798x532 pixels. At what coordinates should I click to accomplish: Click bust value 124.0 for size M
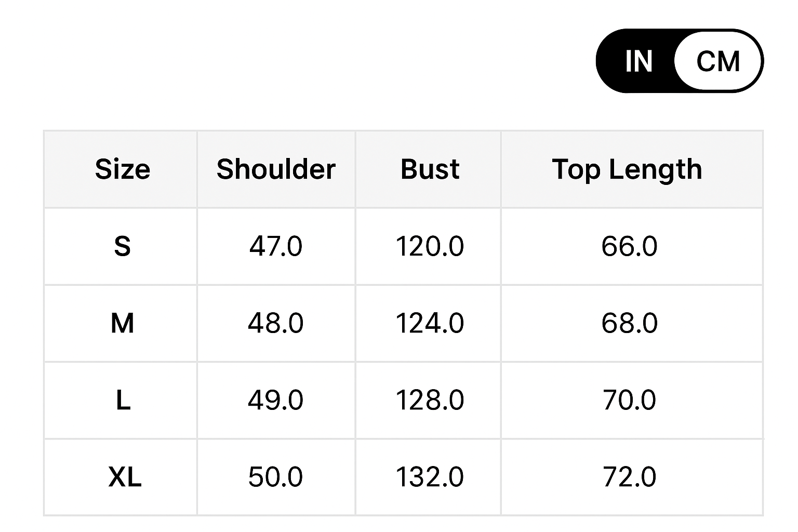pos(430,323)
